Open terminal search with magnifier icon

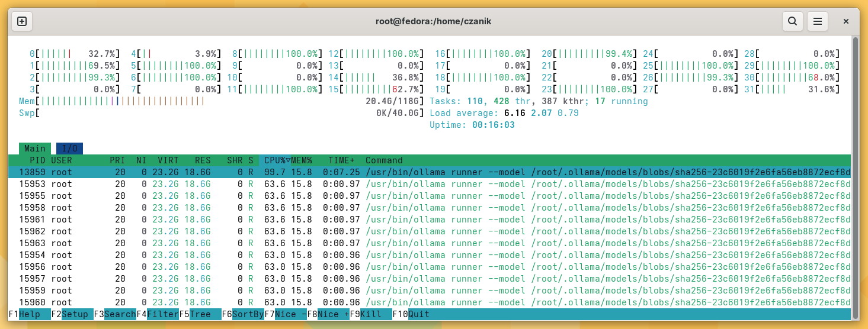tap(792, 21)
